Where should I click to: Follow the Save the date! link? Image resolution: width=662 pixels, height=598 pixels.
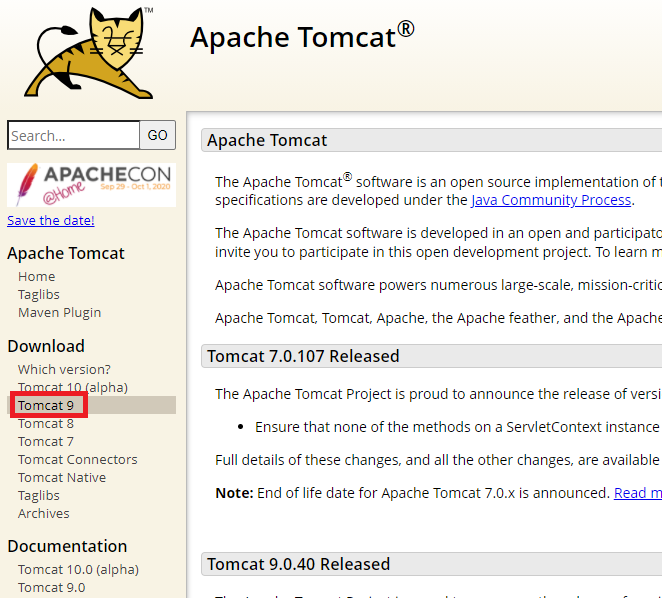point(51,220)
